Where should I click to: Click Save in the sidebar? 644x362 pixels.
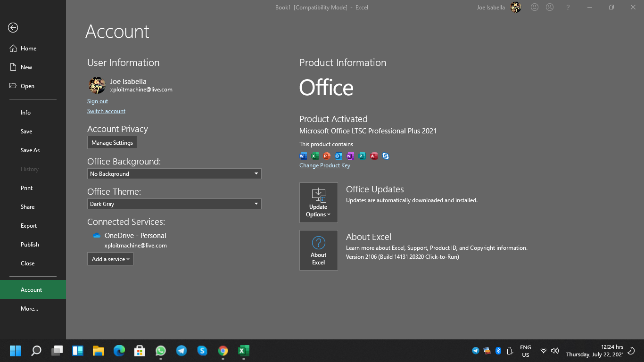pos(33,132)
